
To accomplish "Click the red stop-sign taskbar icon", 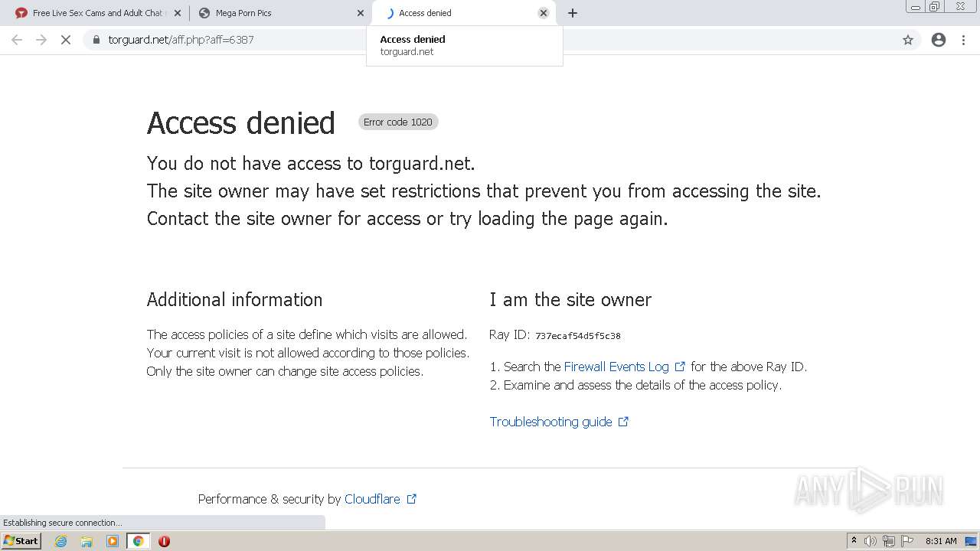I will 164,541.
